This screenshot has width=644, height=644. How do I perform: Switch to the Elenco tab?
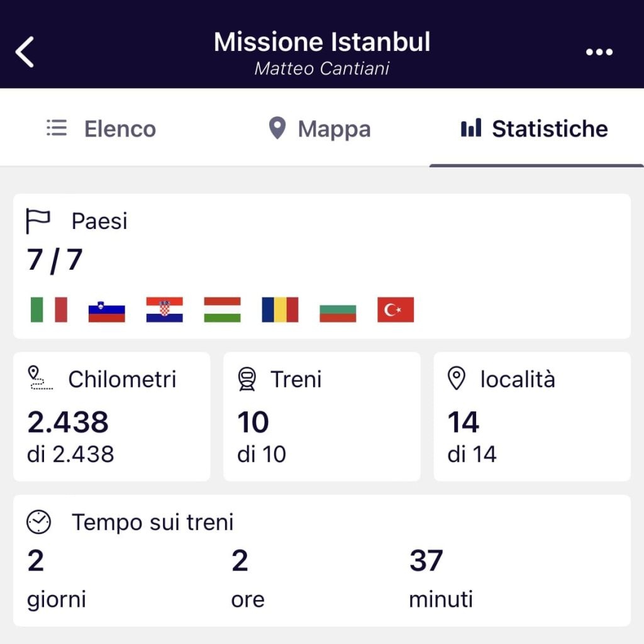[102, 129]
